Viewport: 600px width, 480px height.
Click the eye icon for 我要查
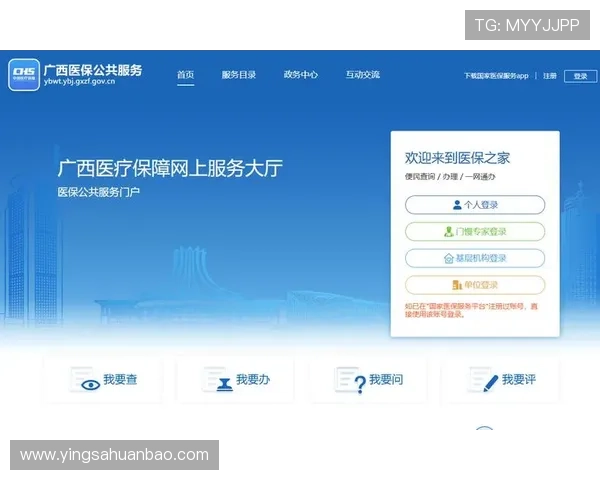90,385
